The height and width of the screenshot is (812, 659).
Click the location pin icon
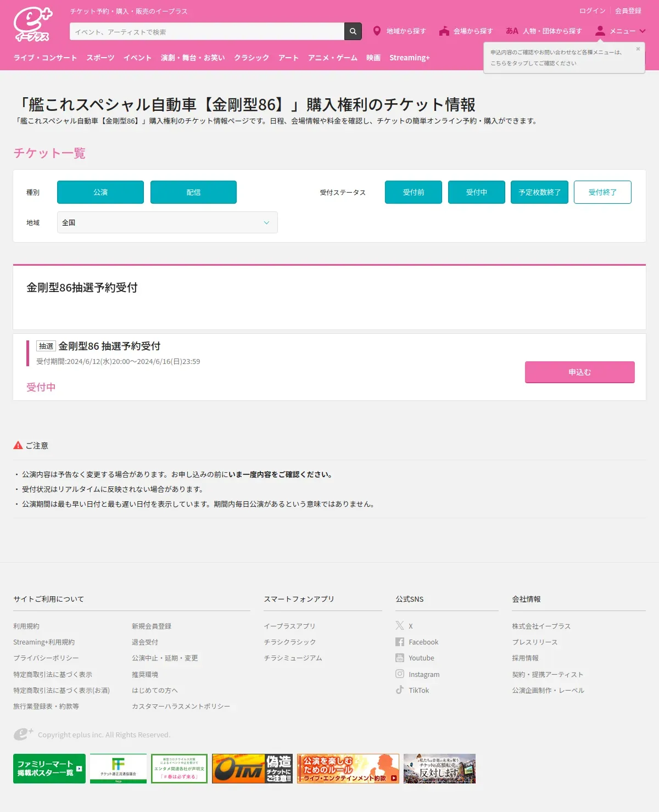tap(377, 31)
